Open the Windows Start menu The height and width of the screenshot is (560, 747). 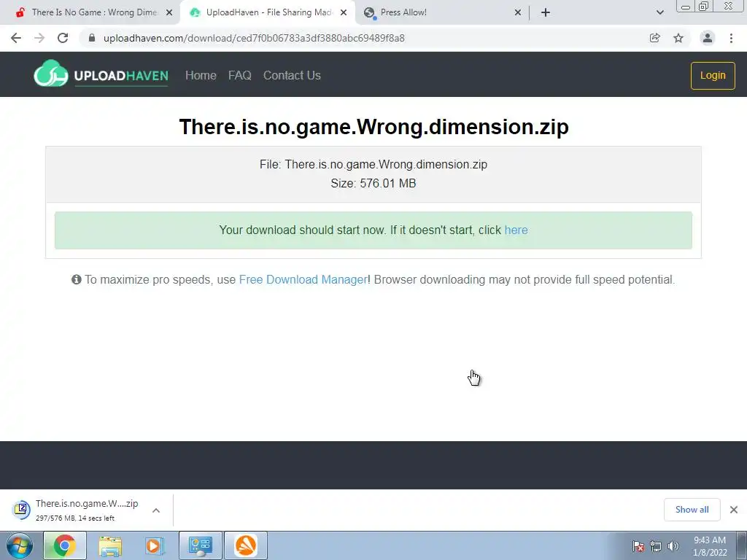(x=19, y=545)
